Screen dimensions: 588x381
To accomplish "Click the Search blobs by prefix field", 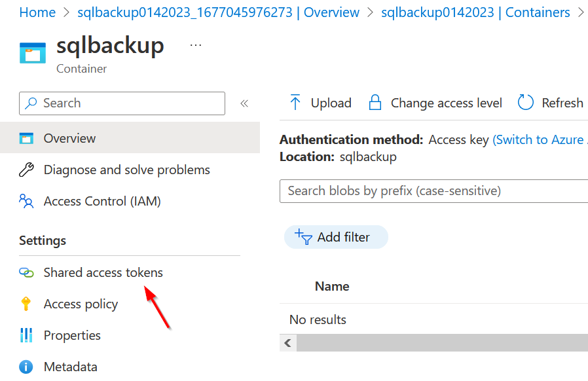I will pos(433,191).
